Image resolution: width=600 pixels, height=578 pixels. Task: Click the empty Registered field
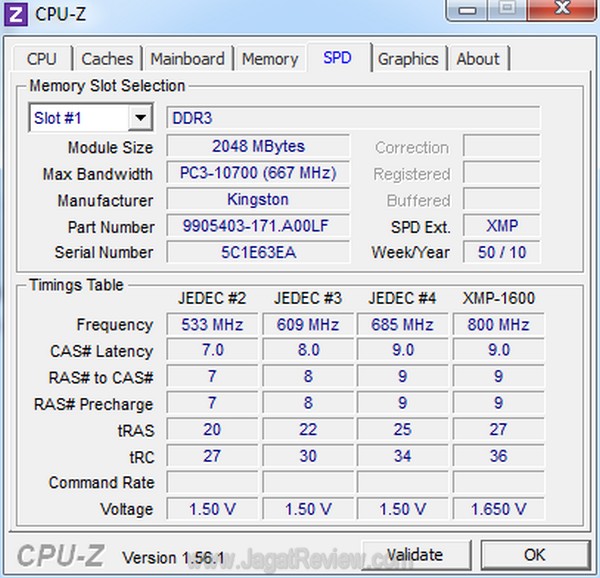tap(502, 173)
